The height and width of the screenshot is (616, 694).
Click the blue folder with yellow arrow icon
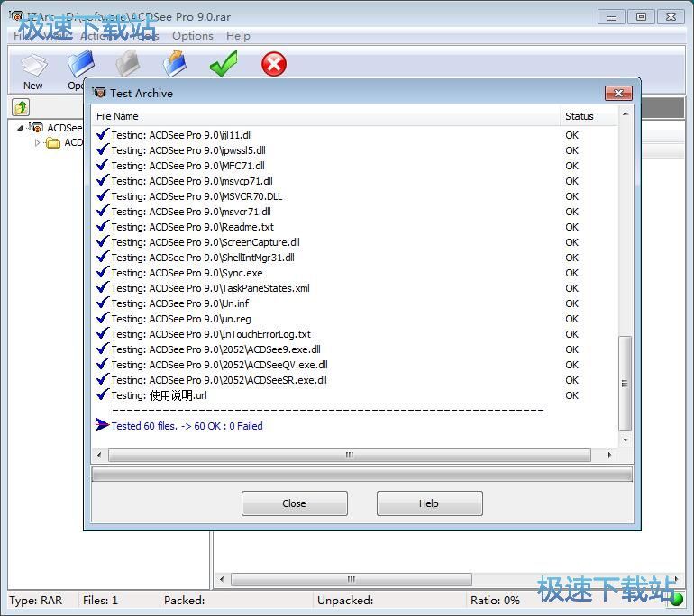point(175,64)
